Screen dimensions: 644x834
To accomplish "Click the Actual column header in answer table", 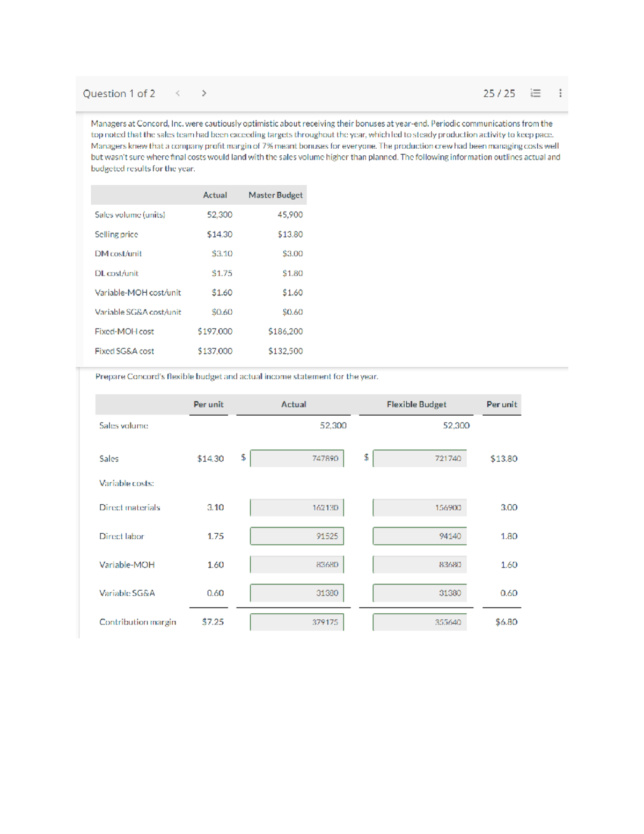I will [x=294, y=404].
